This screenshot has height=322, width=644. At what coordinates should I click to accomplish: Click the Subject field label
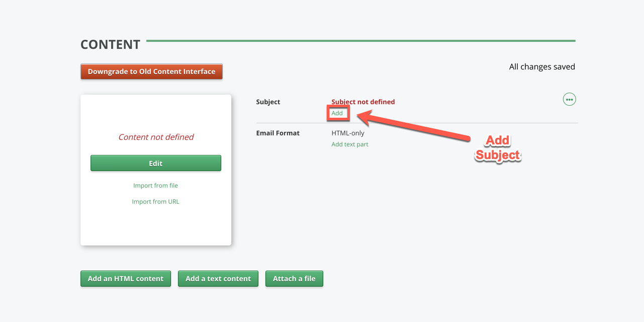tap(268, 102)
